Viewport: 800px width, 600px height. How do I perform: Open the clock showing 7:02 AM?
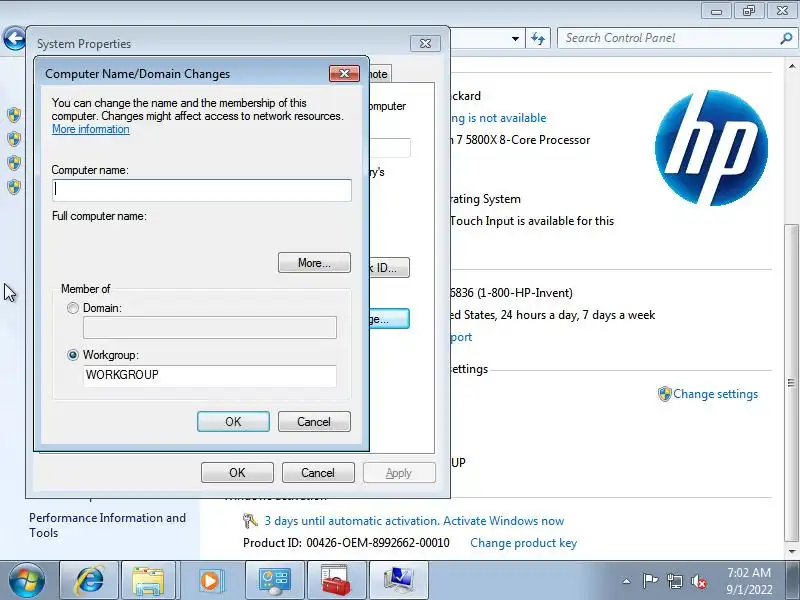749,573
